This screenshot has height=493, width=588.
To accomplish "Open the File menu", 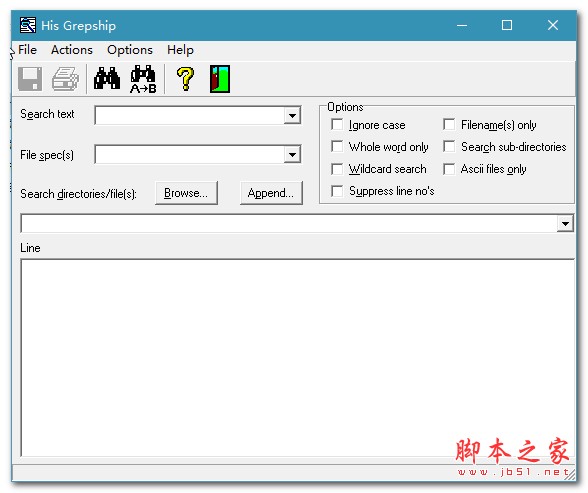I will click(x=27, y=50).
